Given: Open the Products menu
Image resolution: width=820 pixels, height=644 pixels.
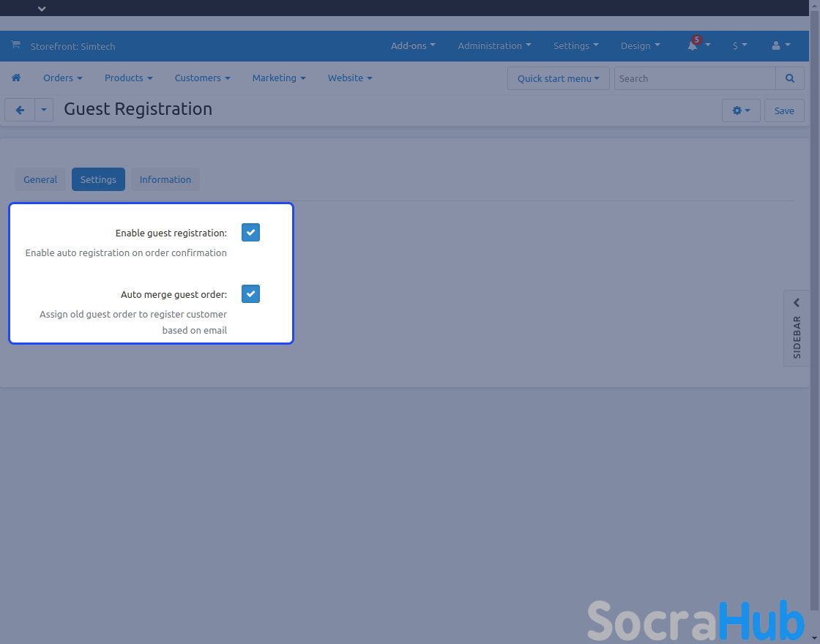Looking at the screenshot, I should point(129,78).
